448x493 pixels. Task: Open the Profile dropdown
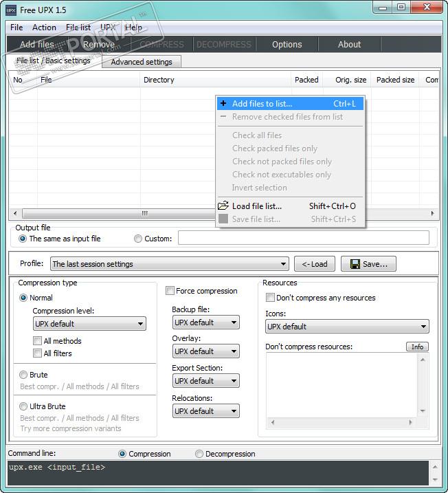click(x=169, y=264)
